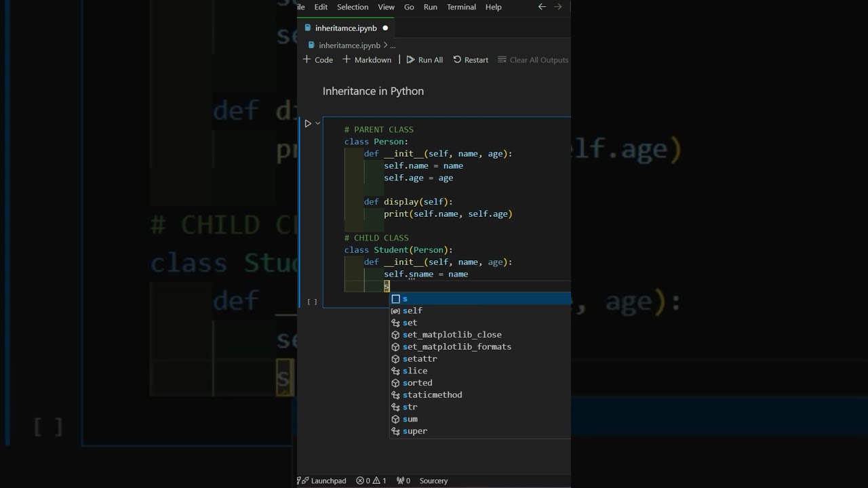Click the 'class Student(Person):' line

pyautogui.click(x=398, y=249)
